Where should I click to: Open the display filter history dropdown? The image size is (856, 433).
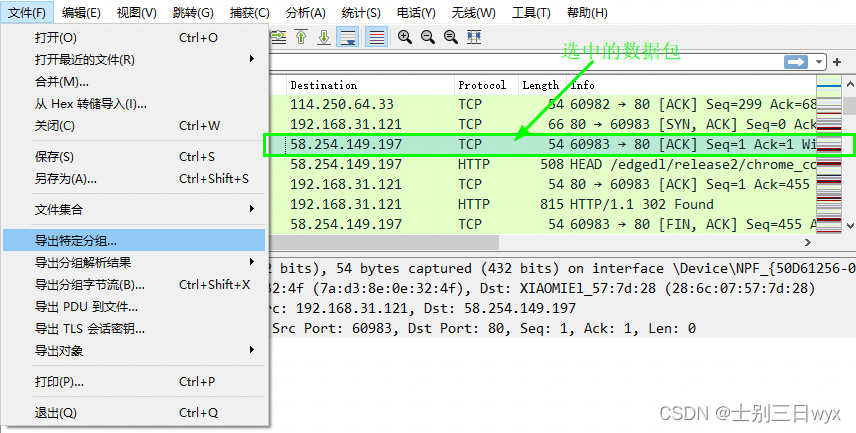tap(819, 62)
